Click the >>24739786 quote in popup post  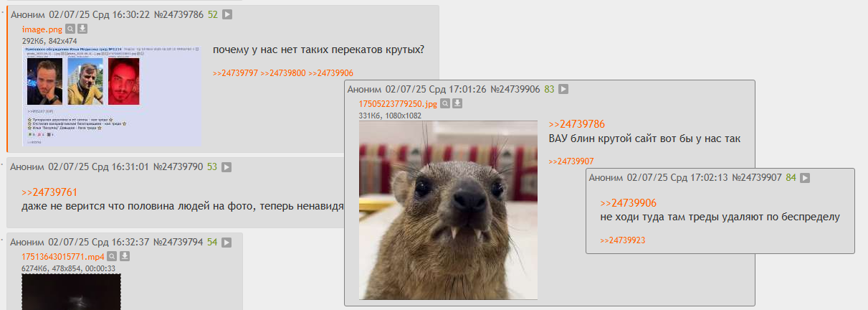point(577,124)
